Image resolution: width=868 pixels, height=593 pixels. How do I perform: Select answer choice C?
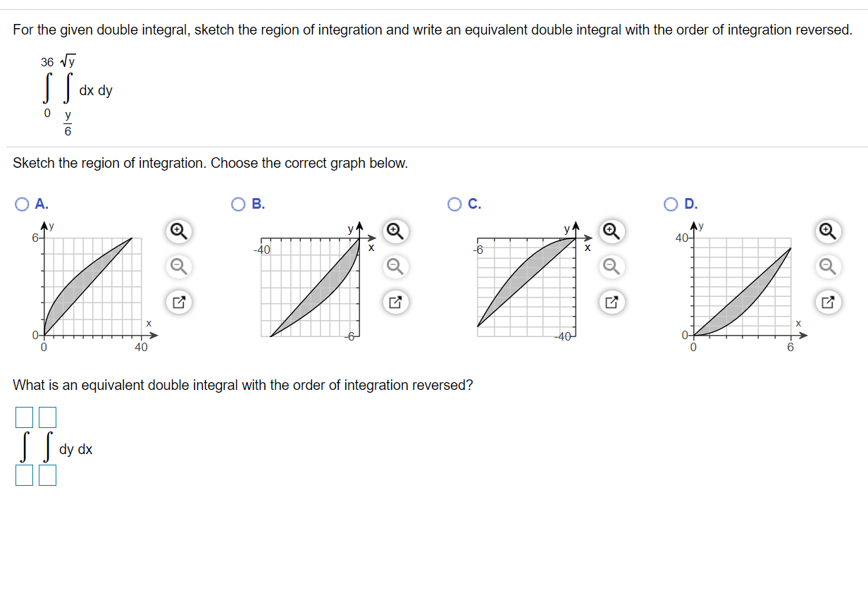click(454, 204)
